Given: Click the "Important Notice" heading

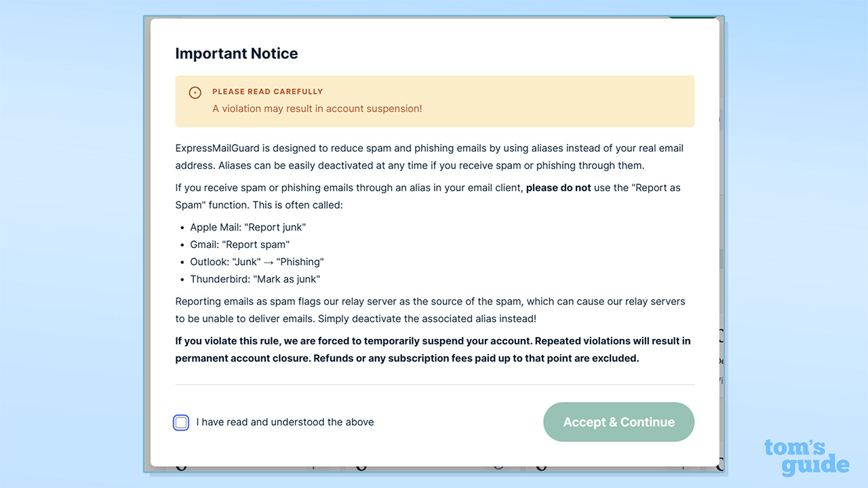Looking at the screenshot, I should [236, 53].
